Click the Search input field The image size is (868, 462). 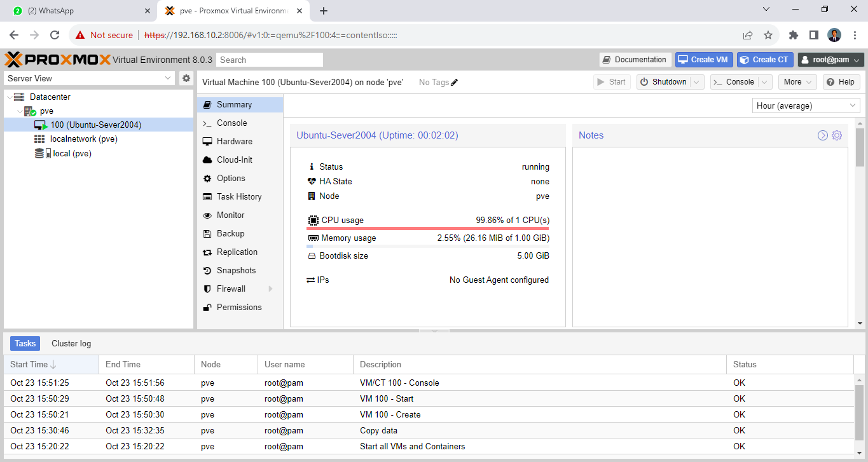tap(270, 60)
